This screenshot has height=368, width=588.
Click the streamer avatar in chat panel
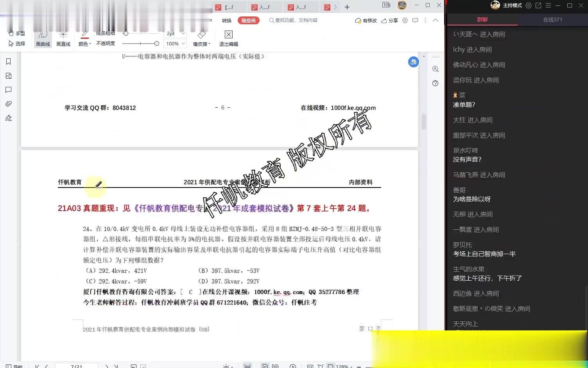[x=495, y=5]
